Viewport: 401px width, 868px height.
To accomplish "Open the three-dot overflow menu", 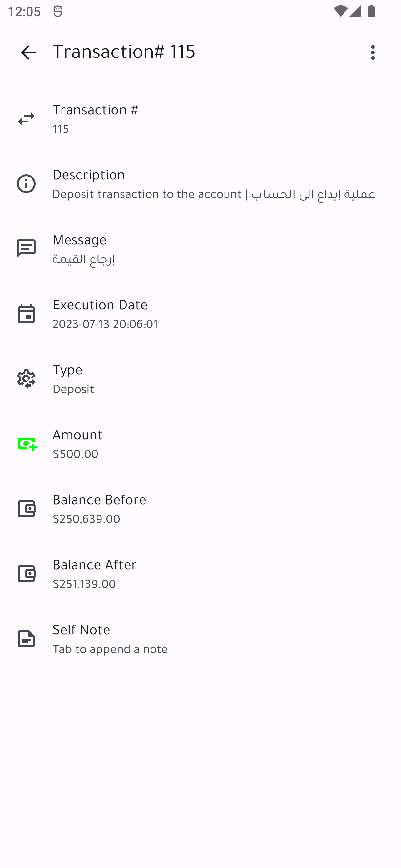I will (372, 52).
